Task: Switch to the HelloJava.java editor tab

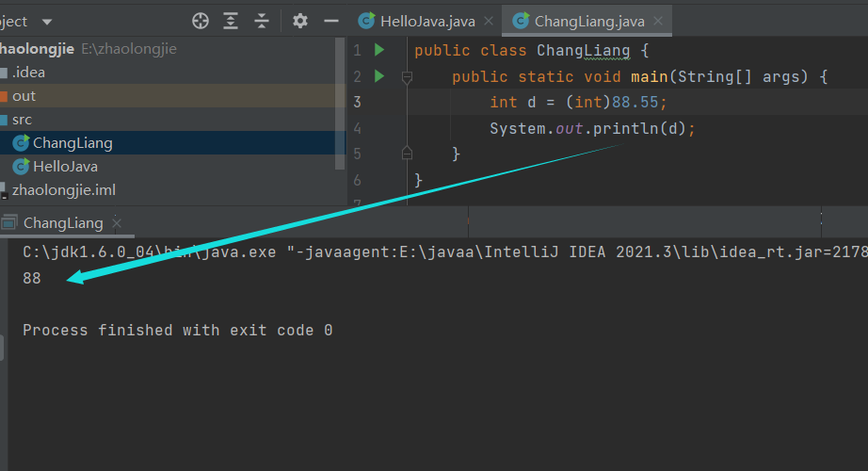Action: 427,22
